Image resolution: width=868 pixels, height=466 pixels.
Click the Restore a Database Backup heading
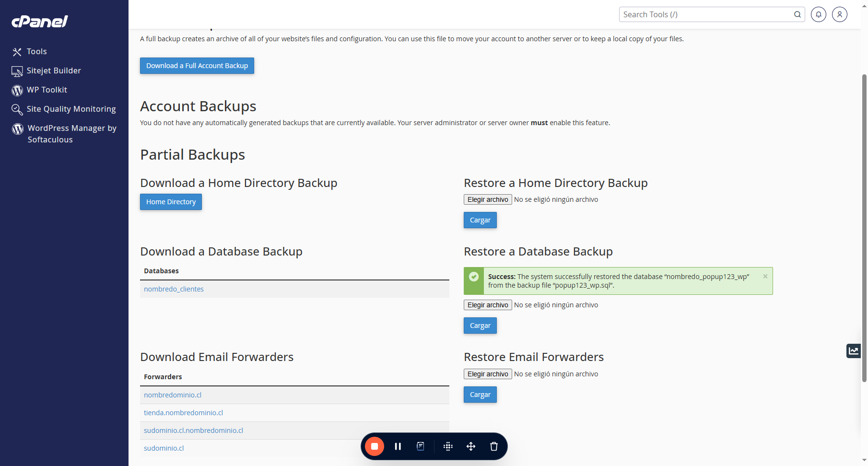tap(538, 252)
